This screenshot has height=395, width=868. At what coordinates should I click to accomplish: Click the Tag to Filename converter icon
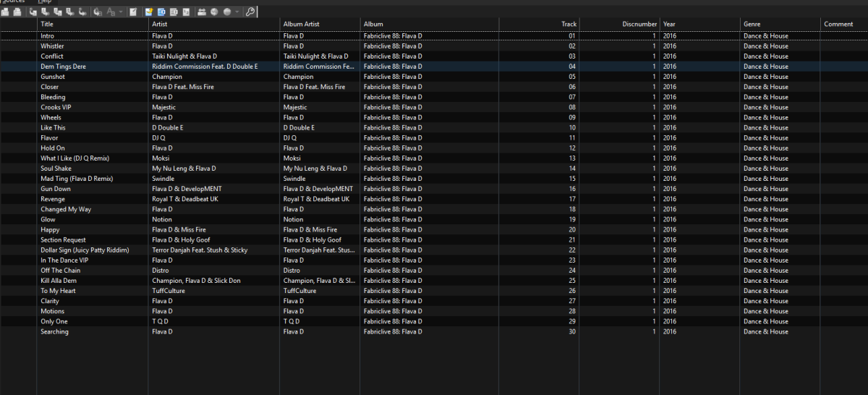(33, 12)
